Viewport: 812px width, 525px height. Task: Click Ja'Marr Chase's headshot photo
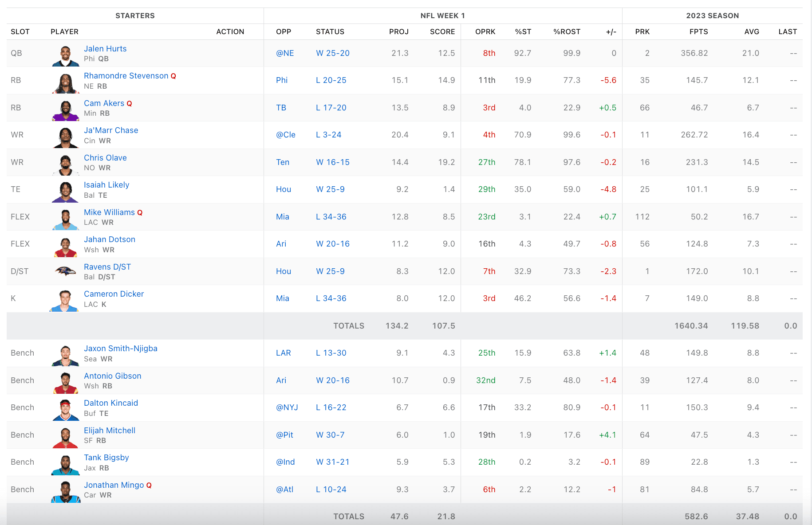[66, 137]
